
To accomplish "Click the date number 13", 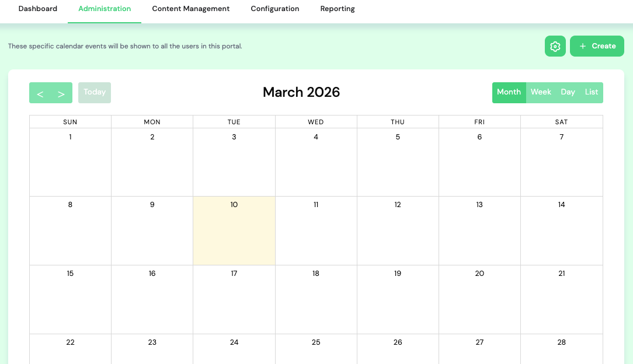I will [x=479, y=205].
